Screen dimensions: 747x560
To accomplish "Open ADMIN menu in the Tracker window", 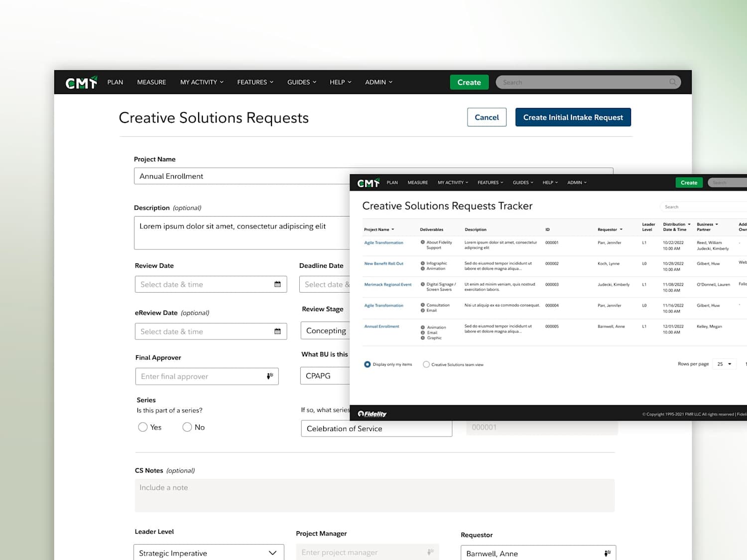I will (x=577, y=183).
